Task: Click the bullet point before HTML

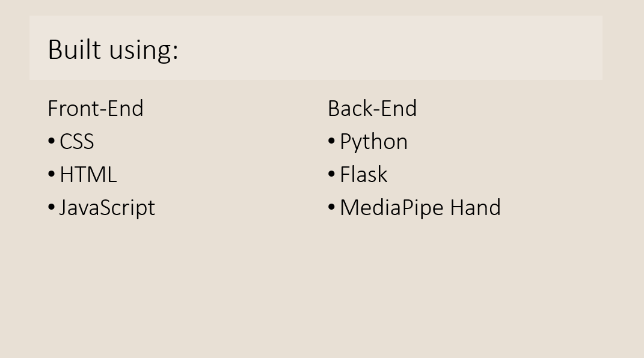Action: click(51, 174)
